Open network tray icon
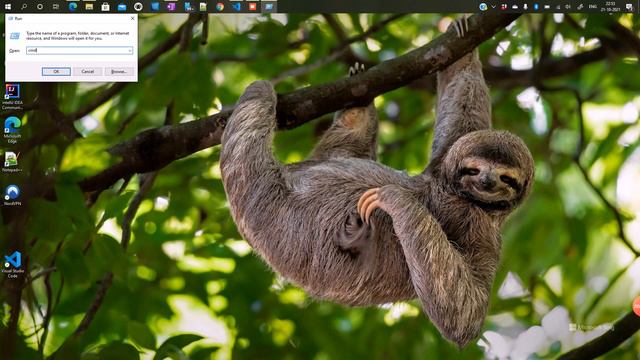The height and width of the screenshot is (360, 640). pos(558,7)
